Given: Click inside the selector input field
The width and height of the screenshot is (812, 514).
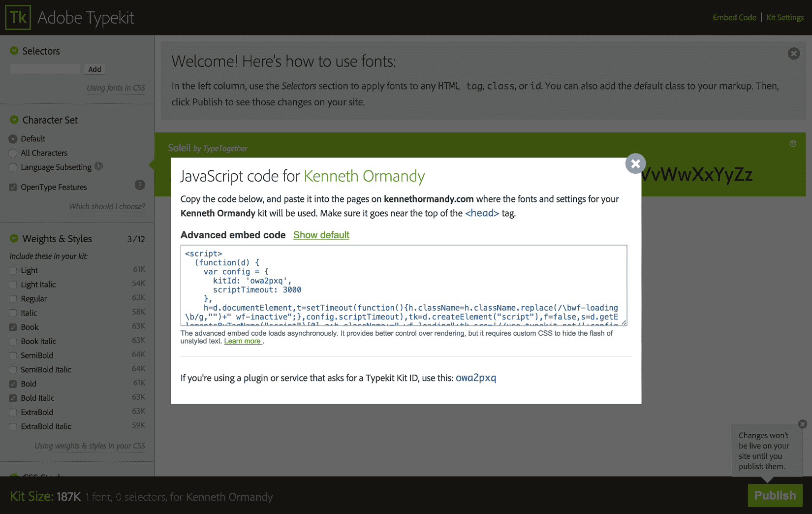Looking at the screenshot, I should pyautogui.click(x=45, y=69).
